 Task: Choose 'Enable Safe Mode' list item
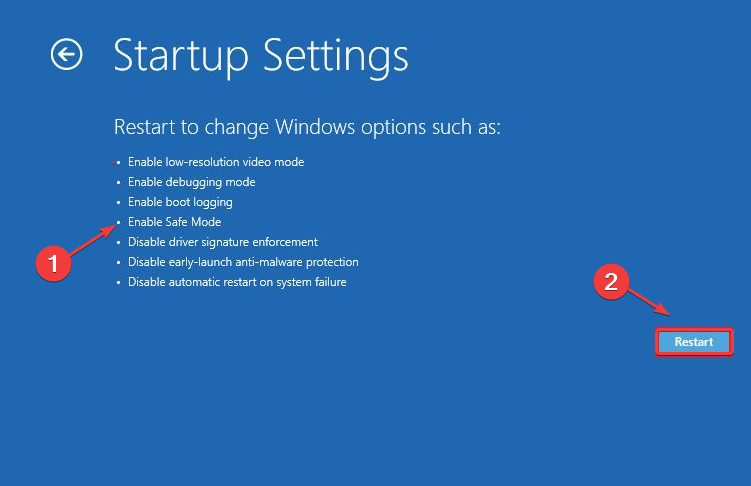pos(174,222)
